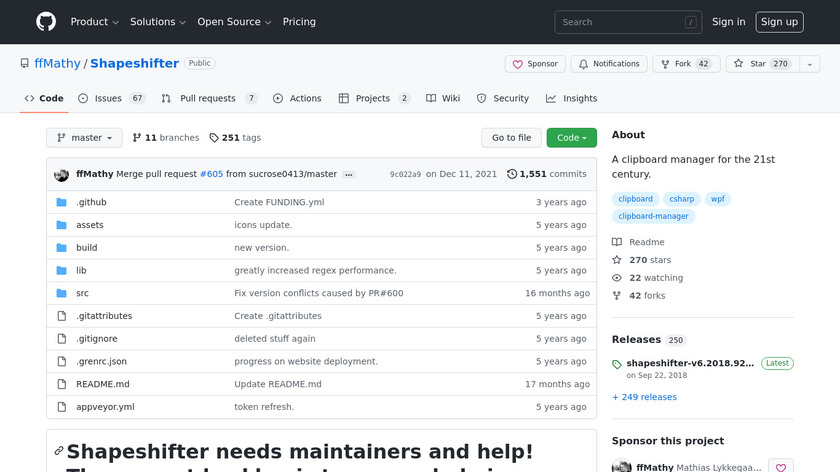The width and height of the screenshot is (840, 472).
Task: Toggle the Notifications bell subscription
Action: tap(608, 64)
